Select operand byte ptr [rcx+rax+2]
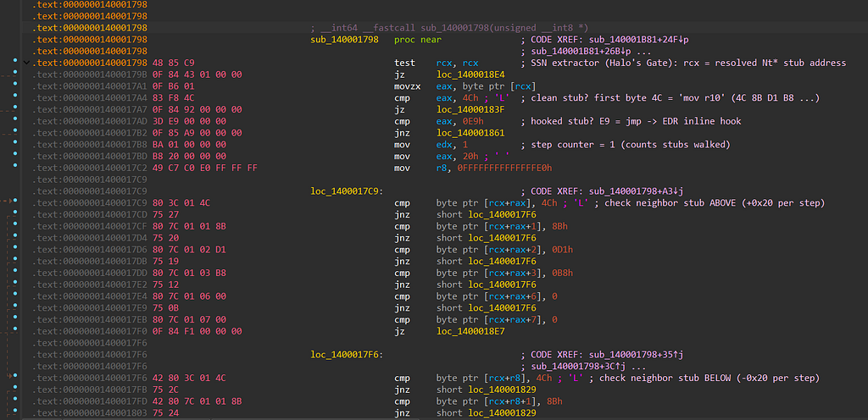This screenshot has height=420, width=868. point(490,250)
